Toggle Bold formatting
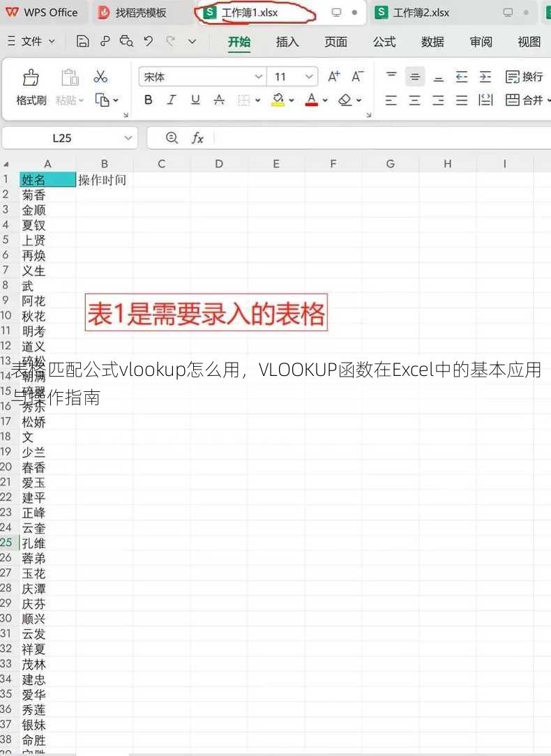This screenshot has height=756, width=551. point(148,100)
